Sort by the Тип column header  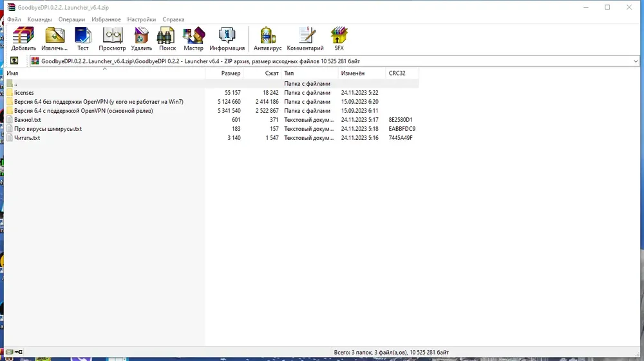[x=310, y=73]
